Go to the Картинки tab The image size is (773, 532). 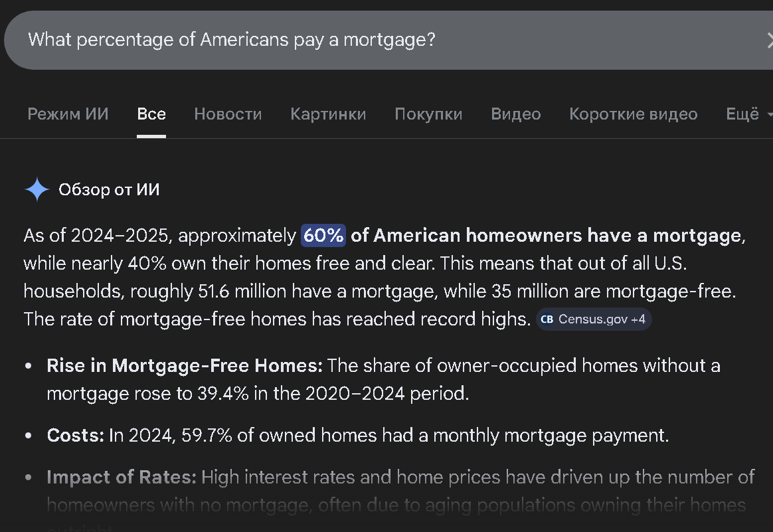coord(328,114)
